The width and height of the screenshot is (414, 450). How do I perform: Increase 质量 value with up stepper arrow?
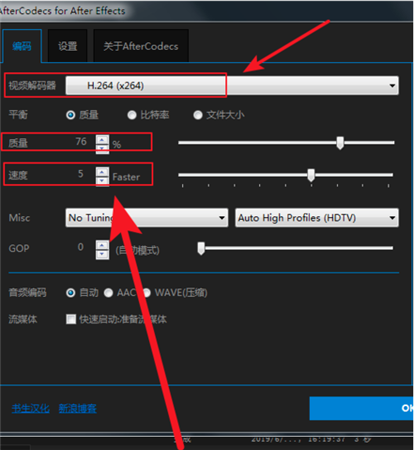(102, 140)
